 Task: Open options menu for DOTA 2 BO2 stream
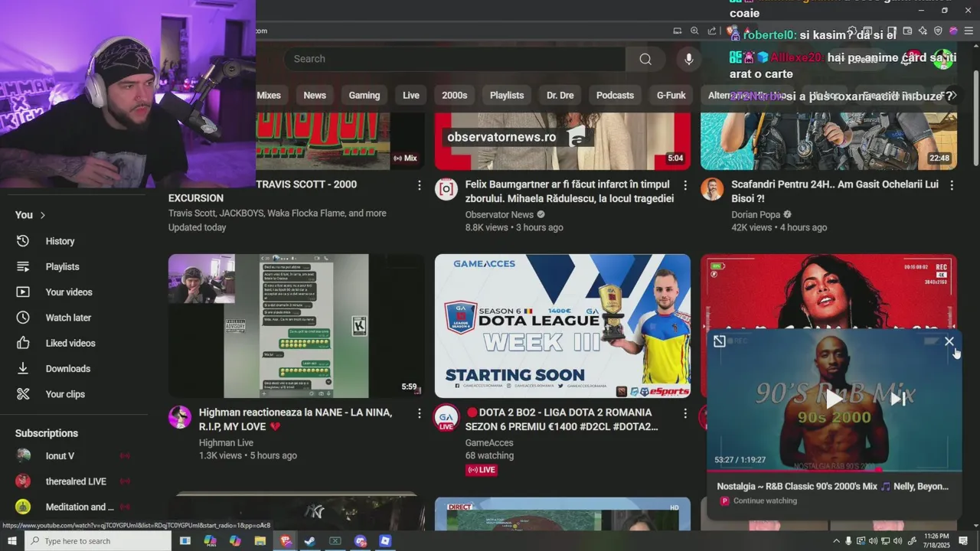click(685, 413)
